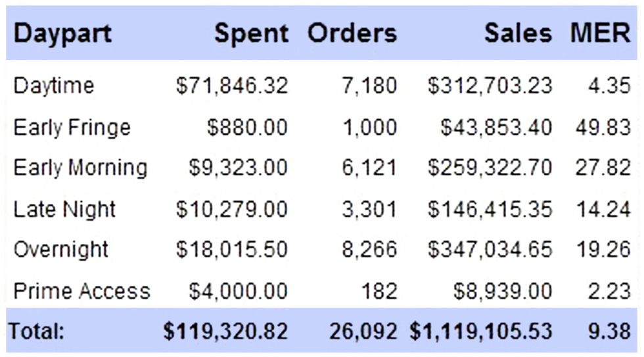Select the $259,322.70 sales cell
The width and height of the screenshot is (644, 357).
(490, 168)
